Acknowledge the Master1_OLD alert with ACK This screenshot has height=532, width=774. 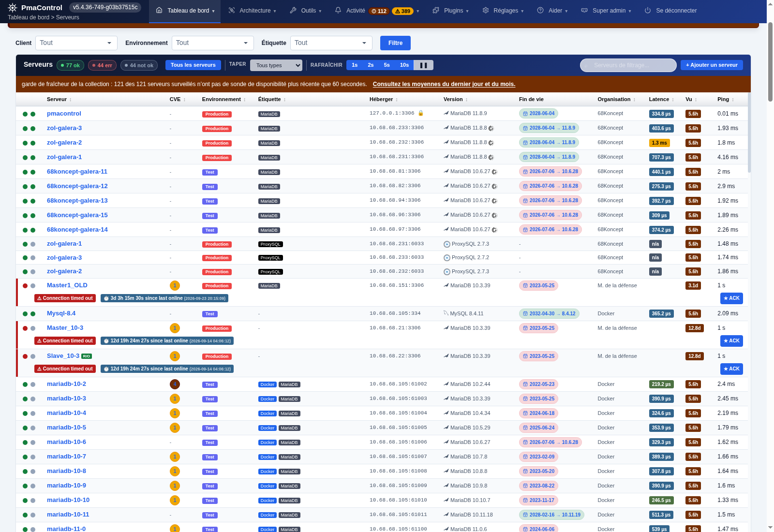point(731,298)
